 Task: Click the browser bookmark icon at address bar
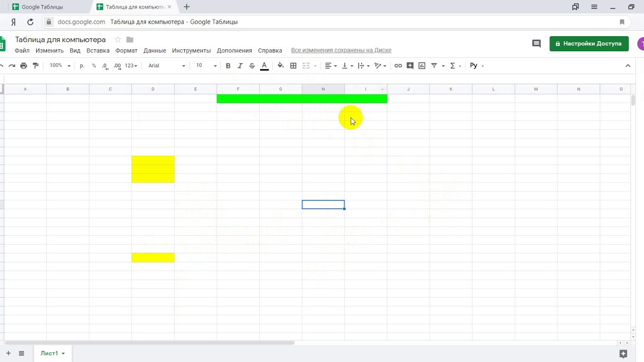[x=622, y=22]
